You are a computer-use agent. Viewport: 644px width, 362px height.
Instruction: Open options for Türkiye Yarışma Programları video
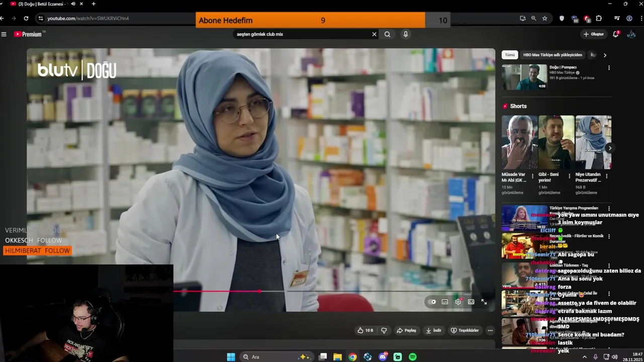point(609,209)
